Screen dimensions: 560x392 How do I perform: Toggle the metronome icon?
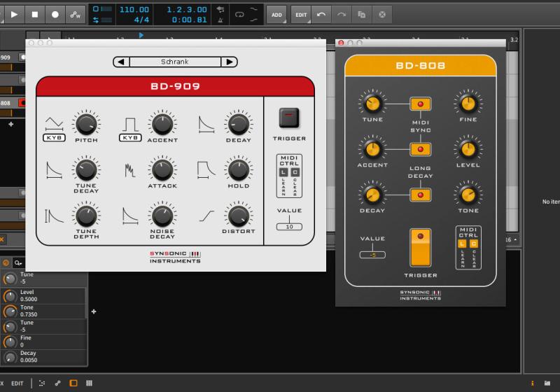click(220, 20)
